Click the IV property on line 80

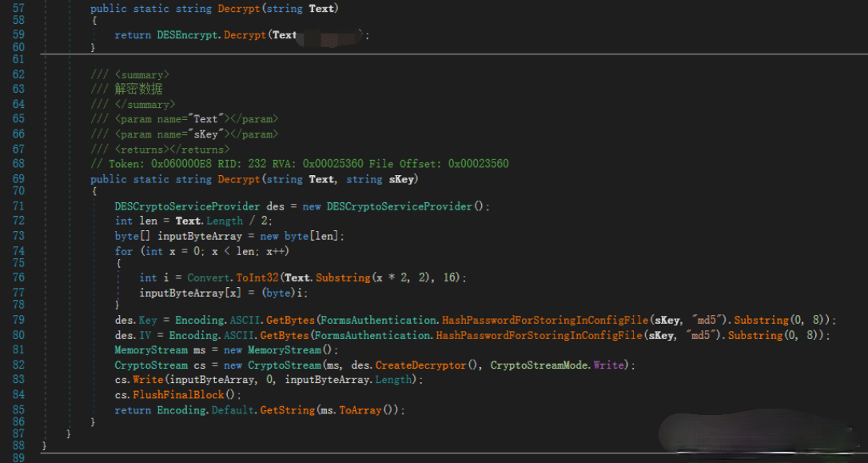click(x=145, y=335)
